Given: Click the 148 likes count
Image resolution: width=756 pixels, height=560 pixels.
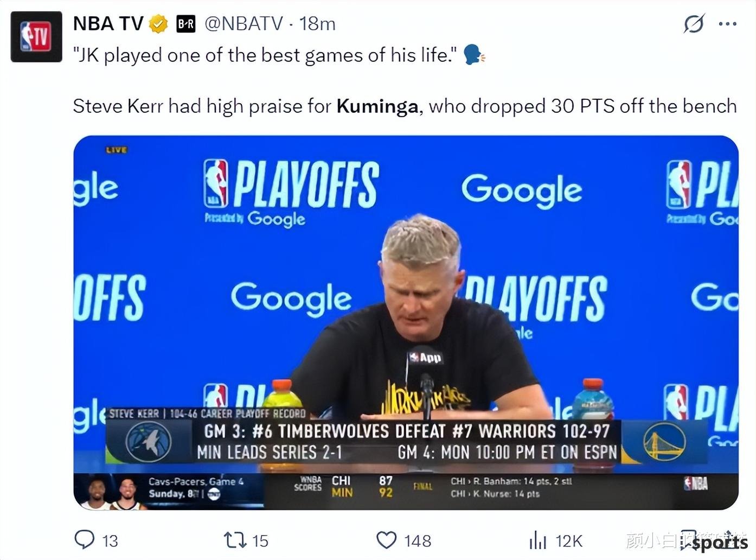Looking at the screenshot, I should (x=418, y=541).
